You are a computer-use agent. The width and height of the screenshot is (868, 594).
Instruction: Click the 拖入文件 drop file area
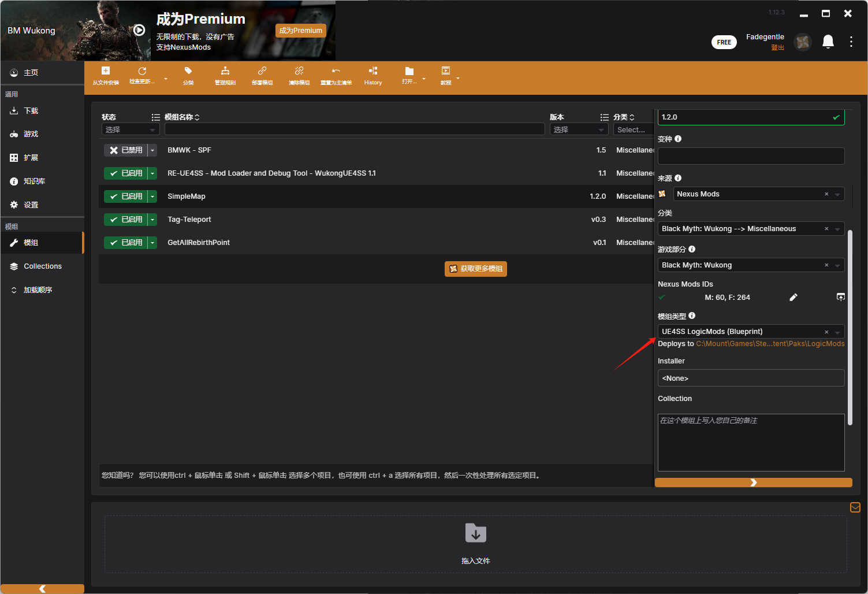coord(476,544)
